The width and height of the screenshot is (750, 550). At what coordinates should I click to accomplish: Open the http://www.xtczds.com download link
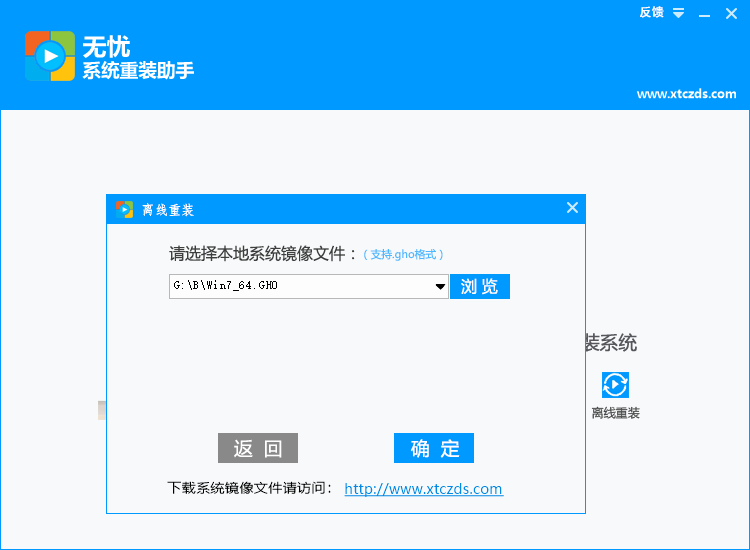point(423,489)
